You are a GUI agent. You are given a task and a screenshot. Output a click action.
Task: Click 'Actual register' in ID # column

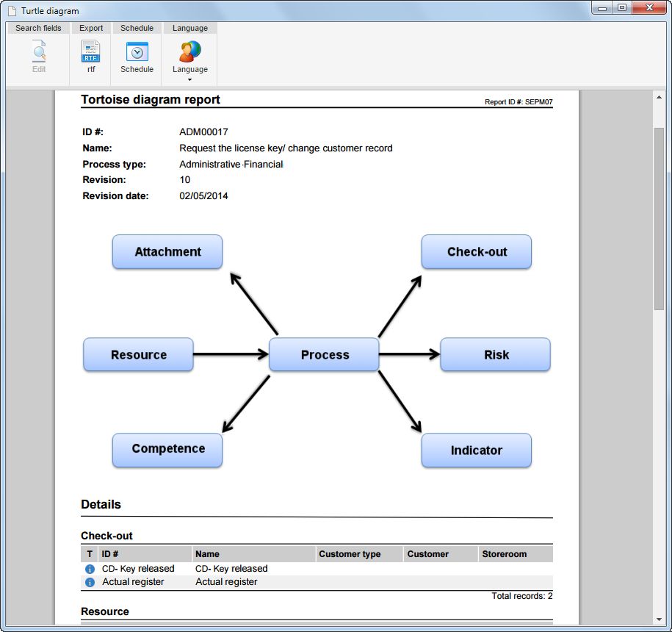[133, 582]
